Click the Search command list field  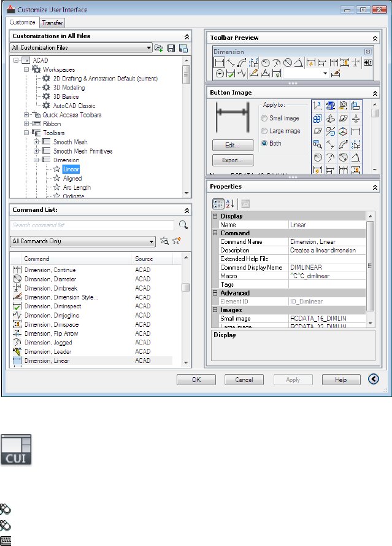(x=92, y=225)
